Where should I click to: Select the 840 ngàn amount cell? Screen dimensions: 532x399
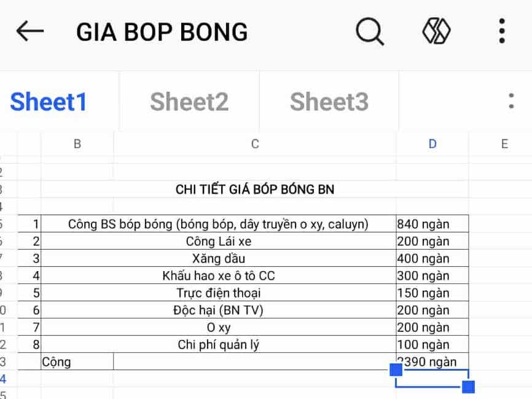[x=432, y=224]
